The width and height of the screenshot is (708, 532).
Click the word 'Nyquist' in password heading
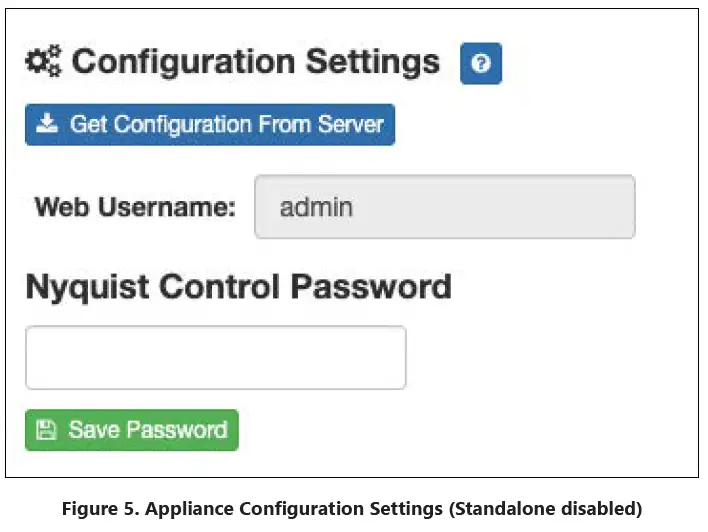click(x=85, y=287)
